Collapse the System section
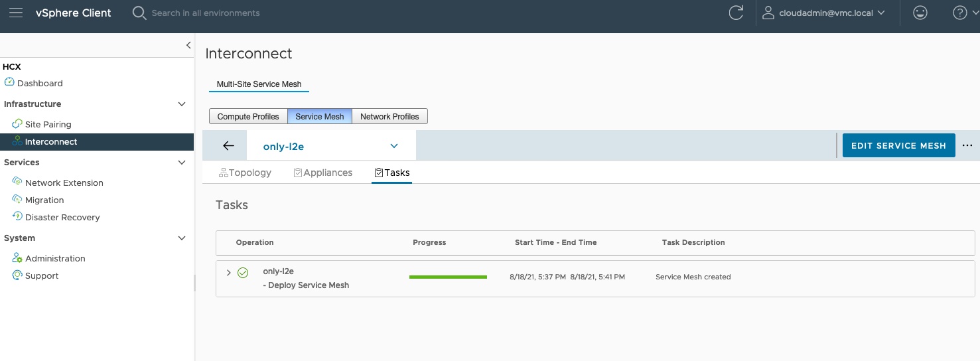Screen dimensions: 980x361 182,238
